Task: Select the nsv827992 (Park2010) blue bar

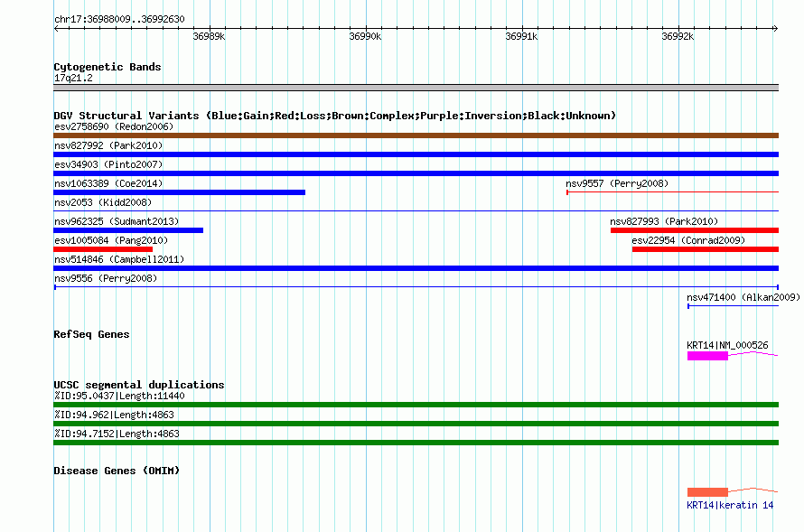Action: [416, 154]
